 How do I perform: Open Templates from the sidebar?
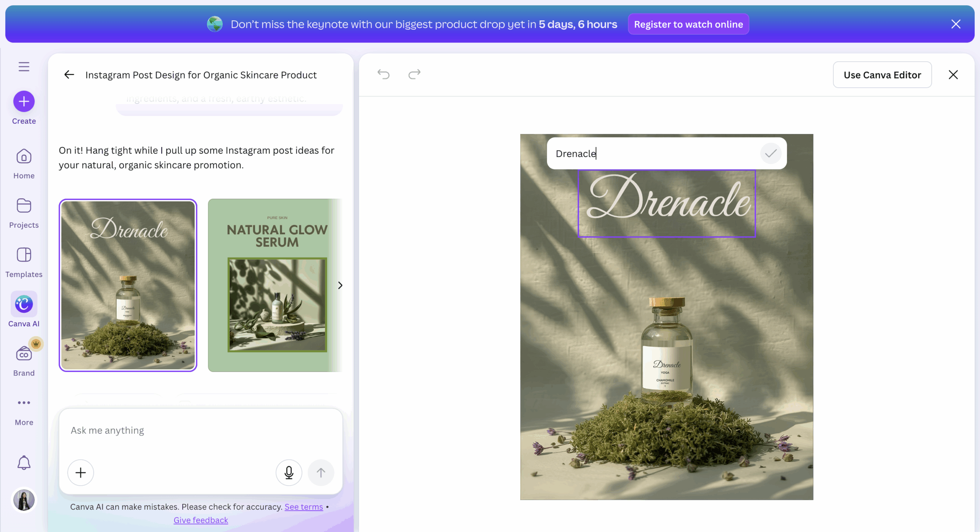(x=24, y=262)
